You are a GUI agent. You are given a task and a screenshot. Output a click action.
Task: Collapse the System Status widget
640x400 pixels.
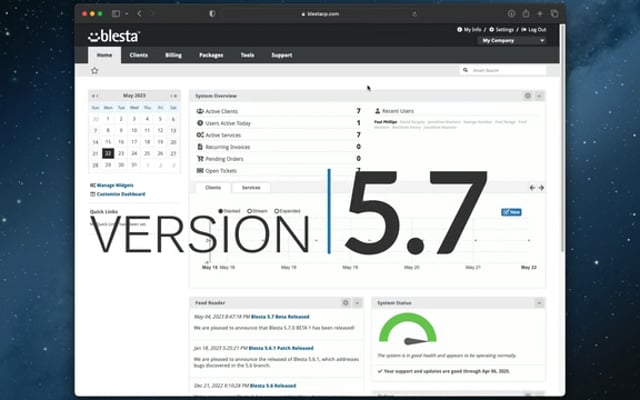click(x=539, y=302)
